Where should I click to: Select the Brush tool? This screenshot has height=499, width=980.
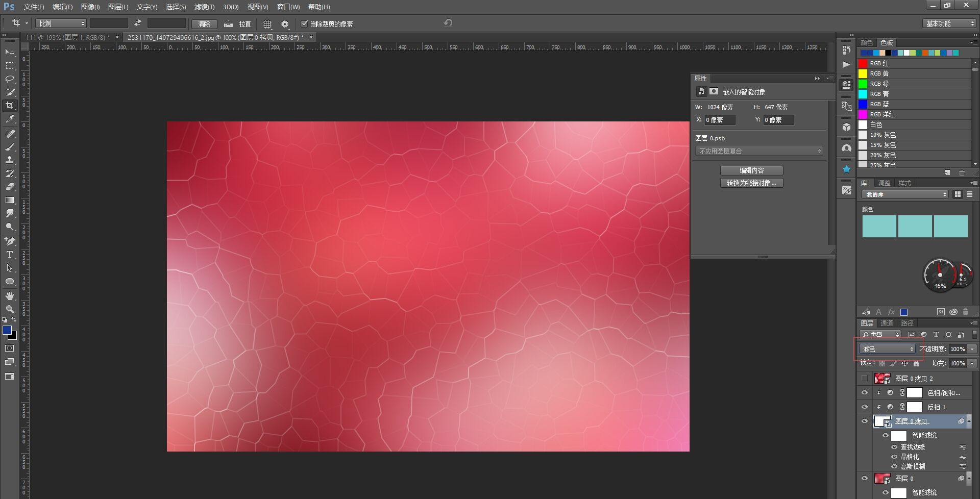(x=10, y=147)
